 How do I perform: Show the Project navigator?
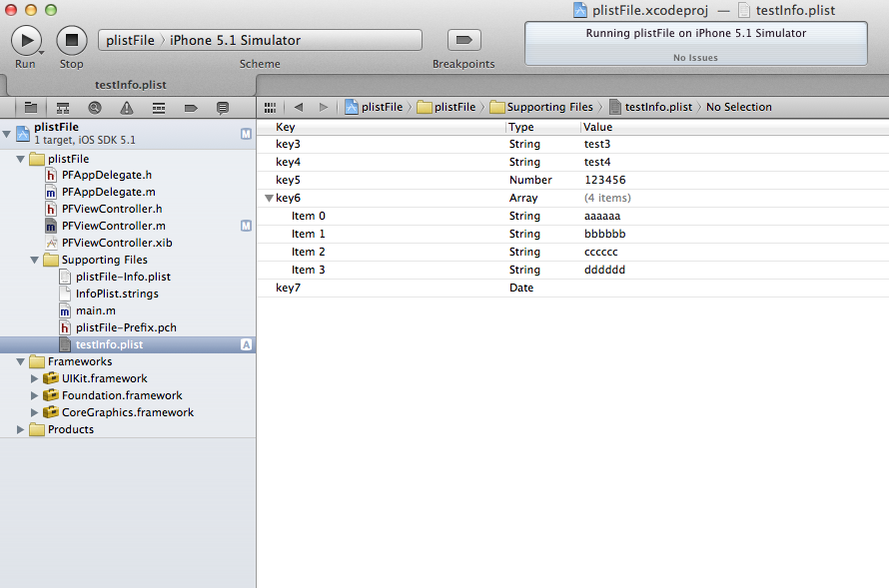[x=31, y=107]
